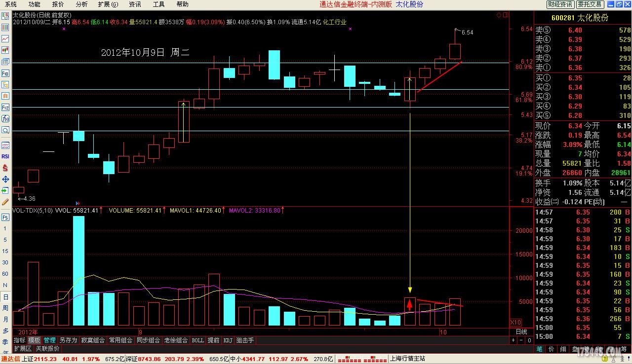632x364 pixels.
Task: Select the pencil drawing tool icon
Action: pos(5,202)
